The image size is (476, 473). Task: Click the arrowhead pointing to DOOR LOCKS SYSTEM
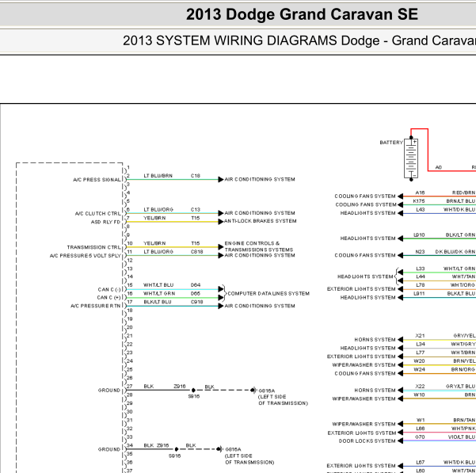click(x=400, y=441)
